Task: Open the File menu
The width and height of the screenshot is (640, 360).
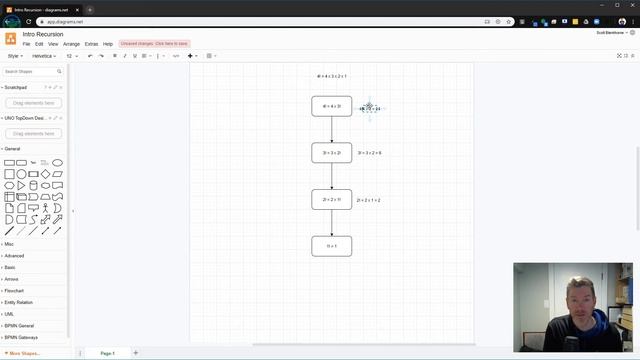Action: click(x=27, y=44)
